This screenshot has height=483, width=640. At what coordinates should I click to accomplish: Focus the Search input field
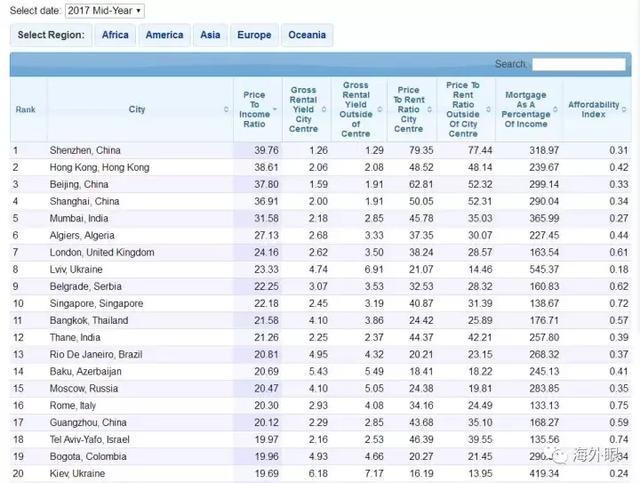point(579,64)
